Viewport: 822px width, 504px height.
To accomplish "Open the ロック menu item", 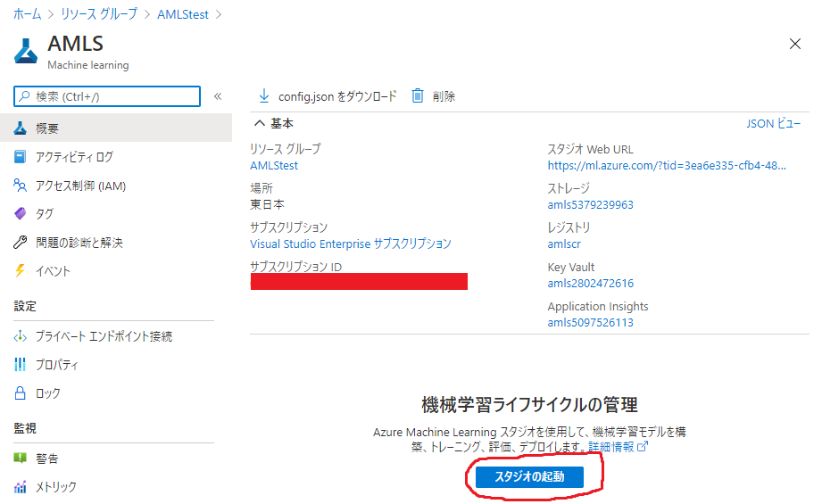I will (x=116, y=392).
